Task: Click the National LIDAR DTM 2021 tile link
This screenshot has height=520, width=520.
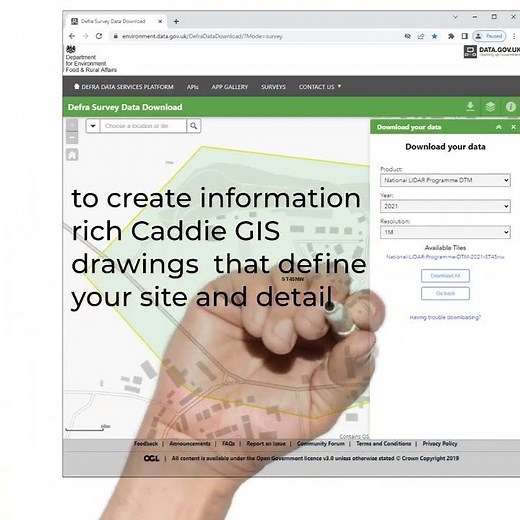Action: click(445, 257)
